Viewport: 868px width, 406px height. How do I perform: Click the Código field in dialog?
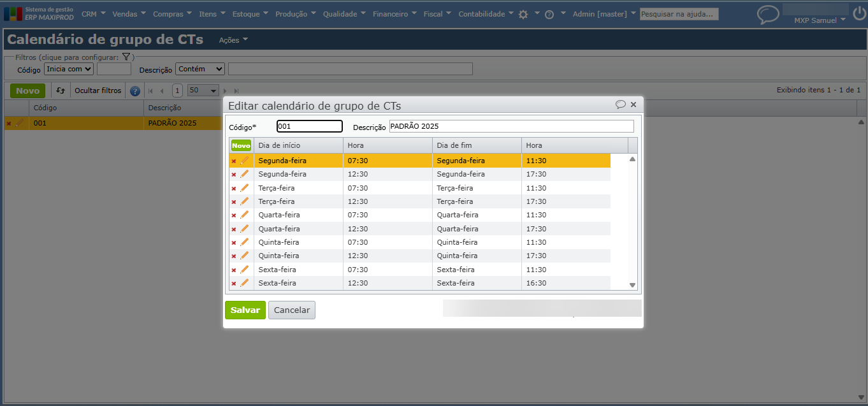tap(310, 126)
